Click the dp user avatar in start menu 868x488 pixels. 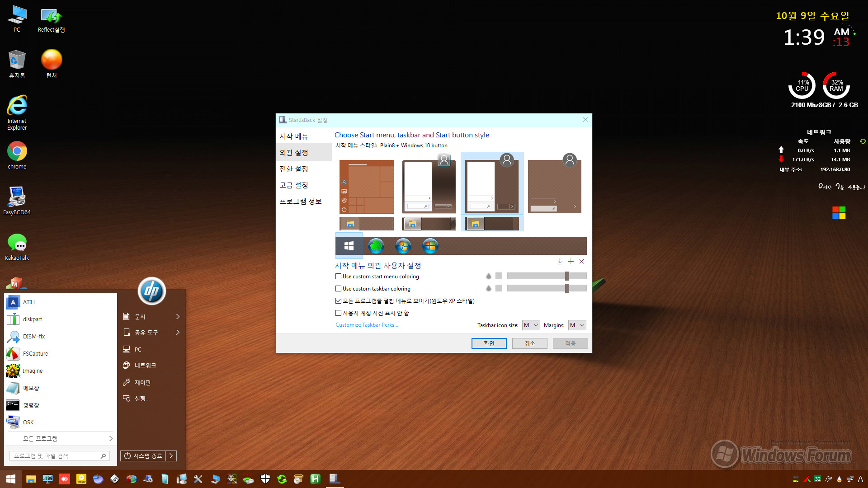pyautogui.click(x=151, y=291)
